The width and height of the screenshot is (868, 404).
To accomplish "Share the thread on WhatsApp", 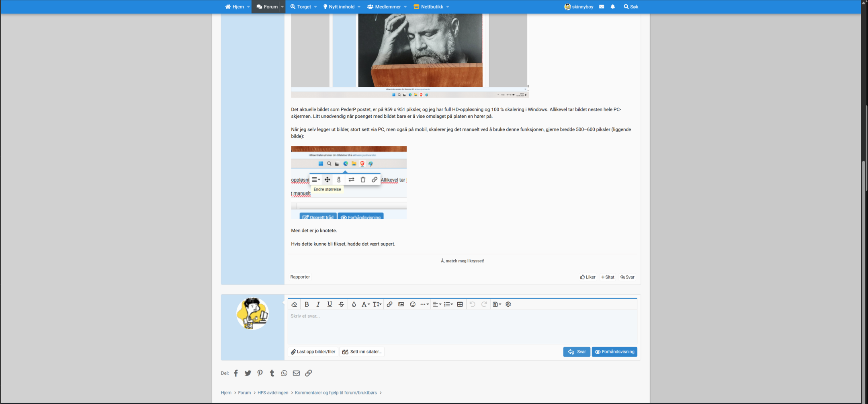I will pyautogui.click(x=284, y=373).
